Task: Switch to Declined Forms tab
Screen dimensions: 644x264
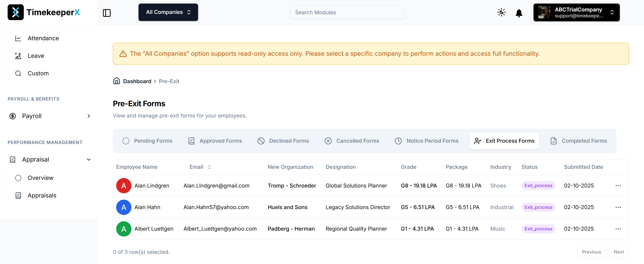Action: point(283,141)
